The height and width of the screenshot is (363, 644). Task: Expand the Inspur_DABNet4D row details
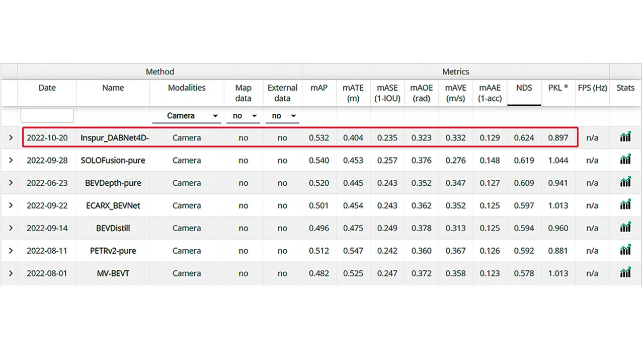click(11, 137)
